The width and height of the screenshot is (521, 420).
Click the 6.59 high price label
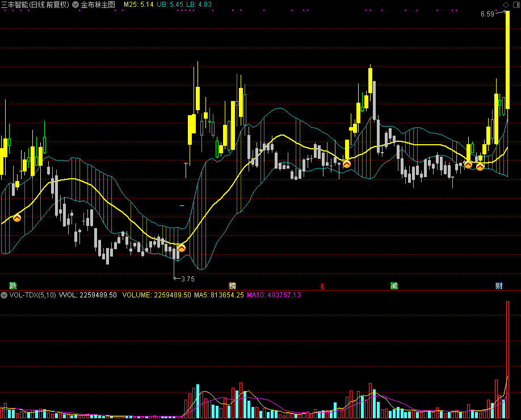tap(488, 14)
